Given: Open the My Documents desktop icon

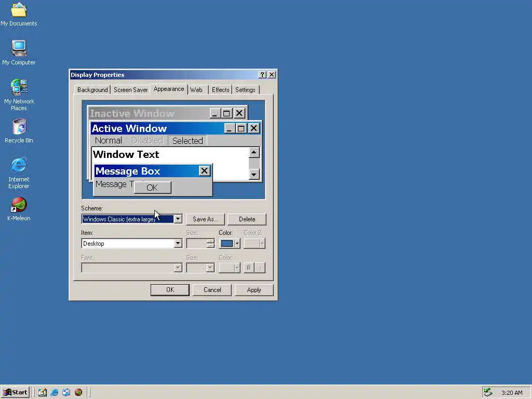Looking at the screenshot, I should click(x=19, y=15).
